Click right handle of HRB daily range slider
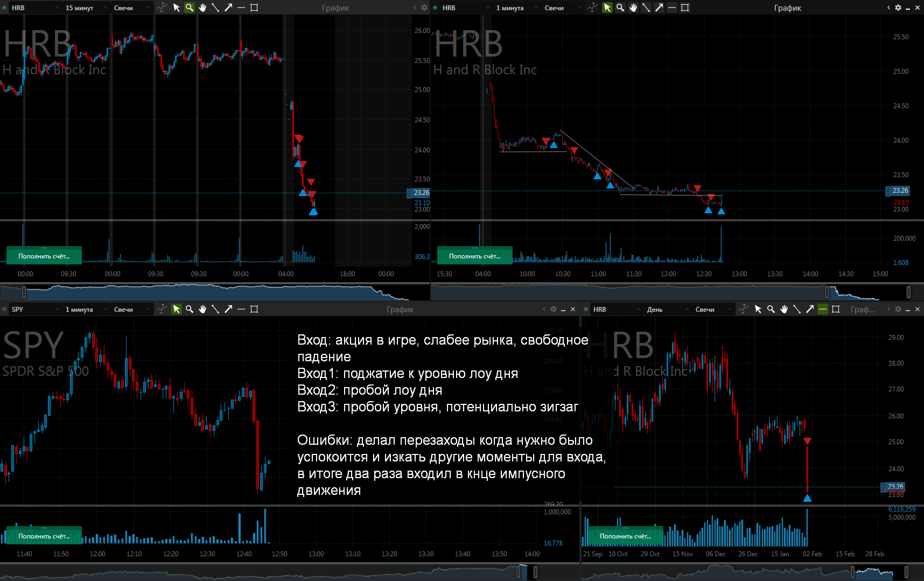 (x=907, y=572)
